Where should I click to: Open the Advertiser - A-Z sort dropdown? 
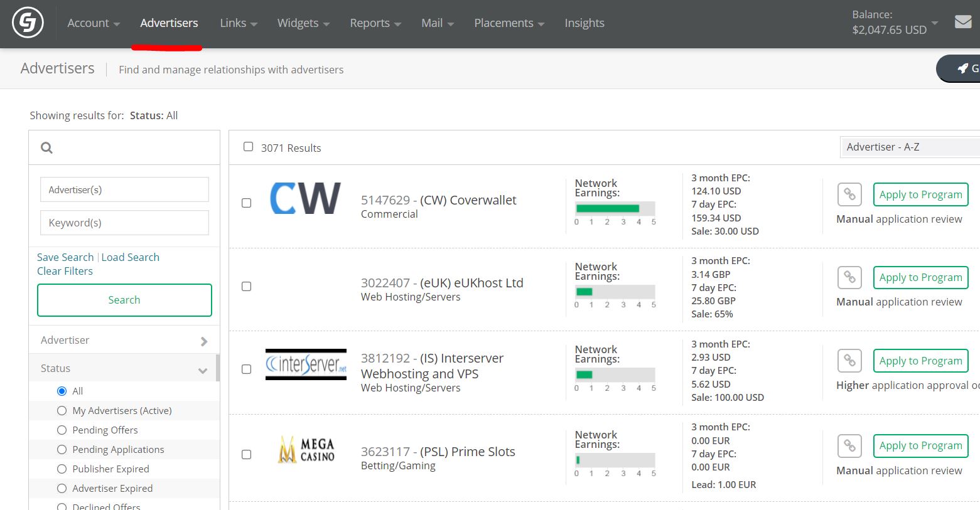[910, 147]
